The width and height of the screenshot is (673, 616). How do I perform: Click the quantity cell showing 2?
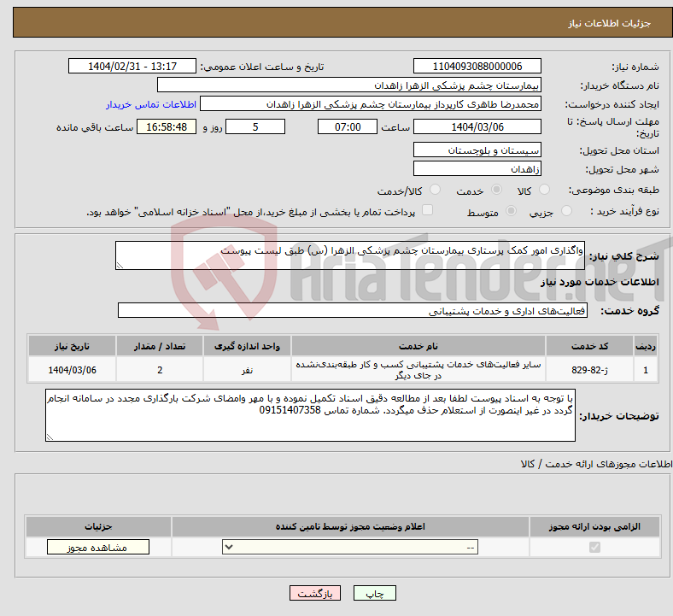pos(160,370)
